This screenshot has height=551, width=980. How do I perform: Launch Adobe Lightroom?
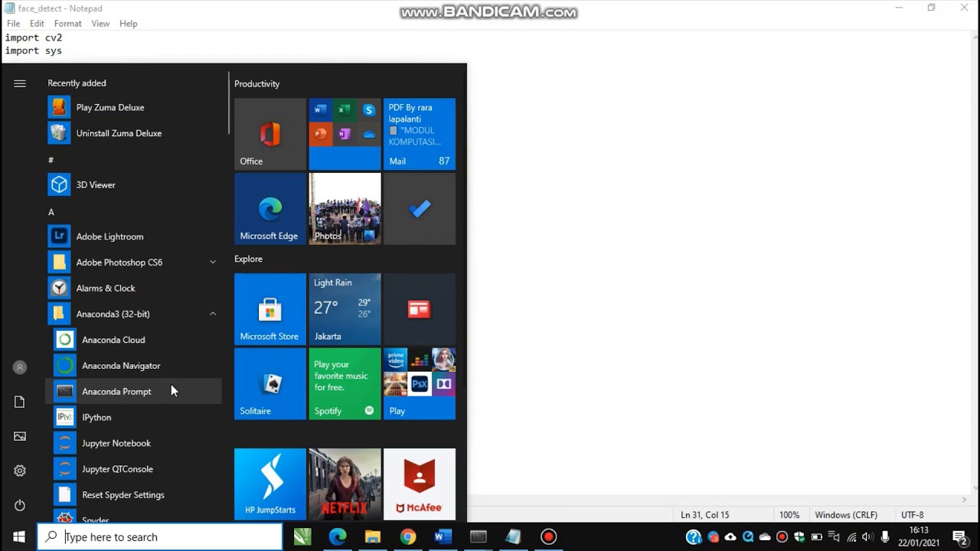click(134, 236)
